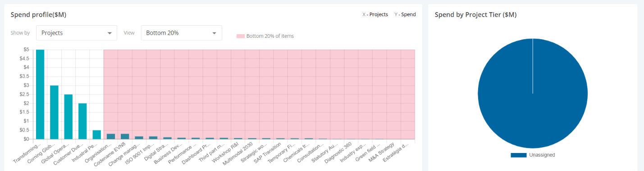Viewport: 644px width, 171px height.
Task: Select the Industrial Pe... bar
Action: [x=96, y=135]
